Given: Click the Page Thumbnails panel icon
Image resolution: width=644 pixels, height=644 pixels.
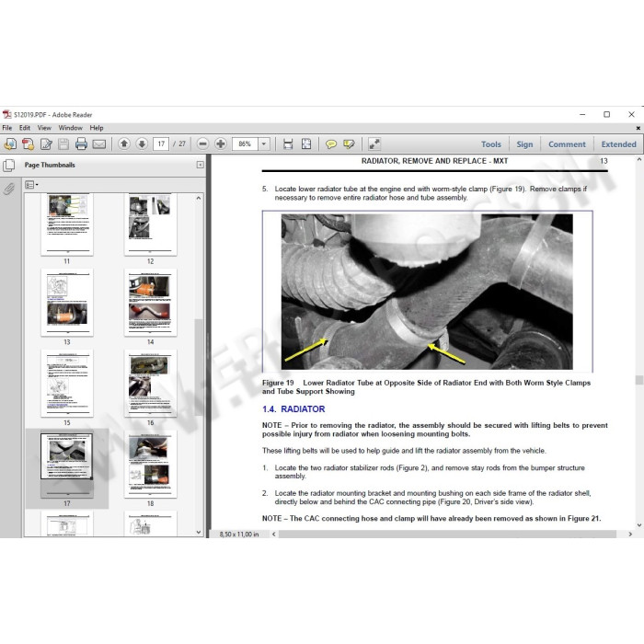Looking at the screenshot, I should tap(9, 165).
